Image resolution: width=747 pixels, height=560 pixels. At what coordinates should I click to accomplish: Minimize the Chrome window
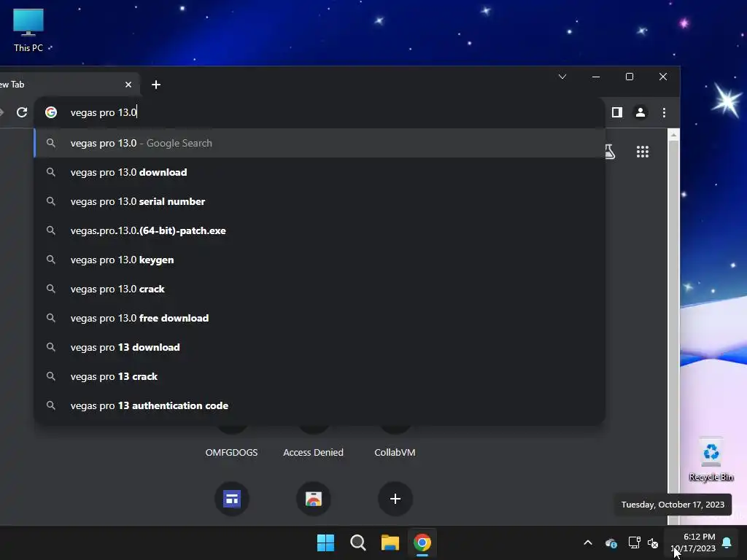coord(596,77)
